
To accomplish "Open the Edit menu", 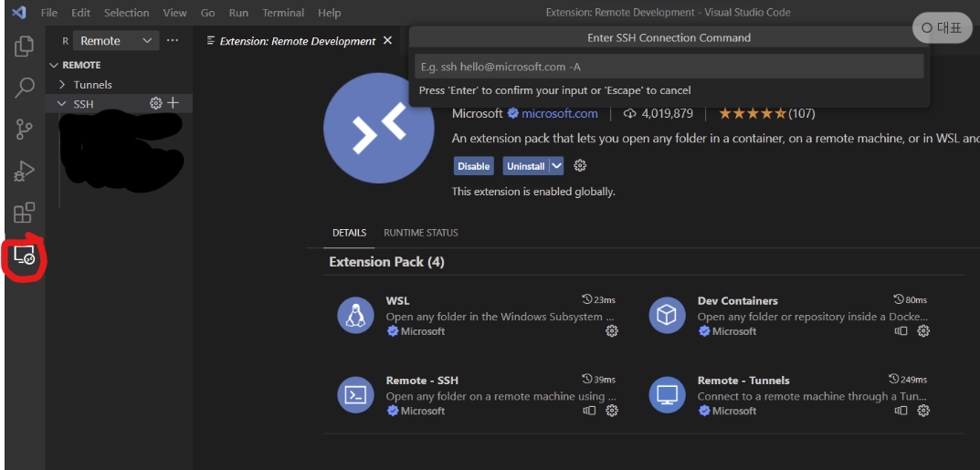I will pyautogui.click(x=80, y=13).
